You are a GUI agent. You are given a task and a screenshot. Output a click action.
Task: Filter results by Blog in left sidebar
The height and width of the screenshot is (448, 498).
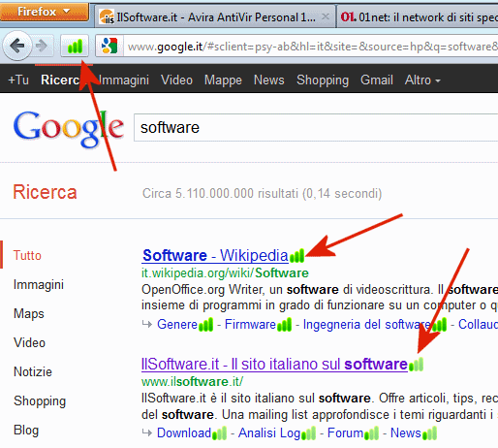26,431
